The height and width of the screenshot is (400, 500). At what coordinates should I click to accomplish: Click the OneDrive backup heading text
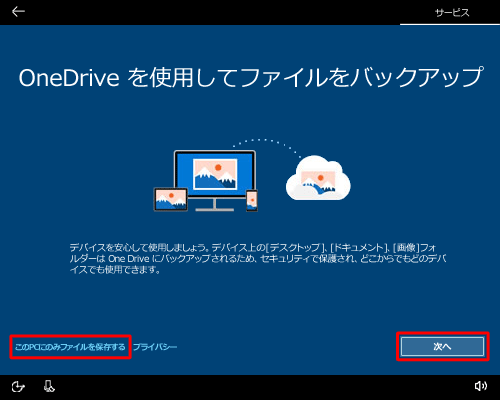click(x=251, y=77)
